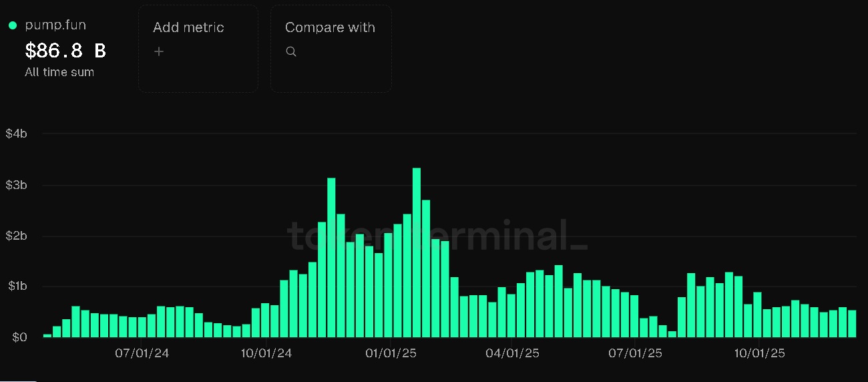Open the Compare with search box
The width and height of the screenshot is (868, 382).
(331, 49)
